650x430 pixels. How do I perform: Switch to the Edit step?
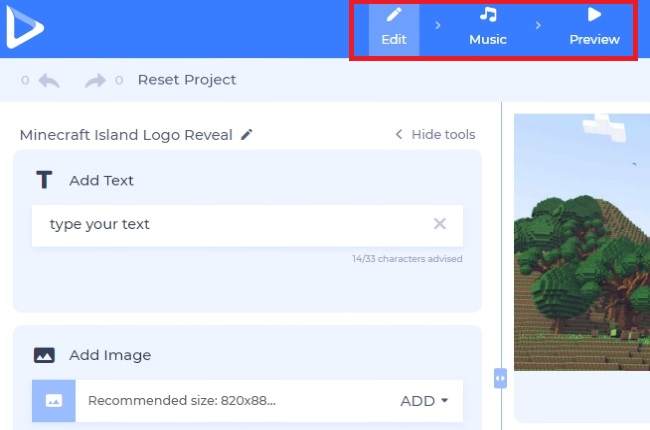(x=394, y=28)
